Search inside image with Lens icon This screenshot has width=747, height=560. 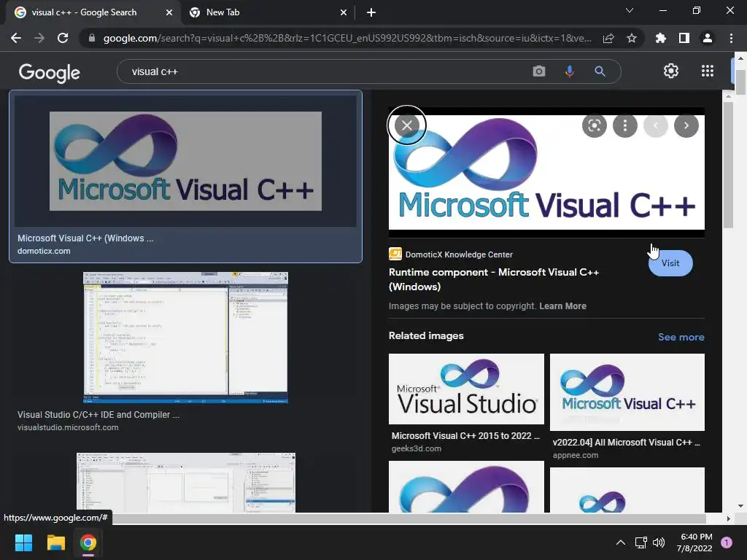594,125
